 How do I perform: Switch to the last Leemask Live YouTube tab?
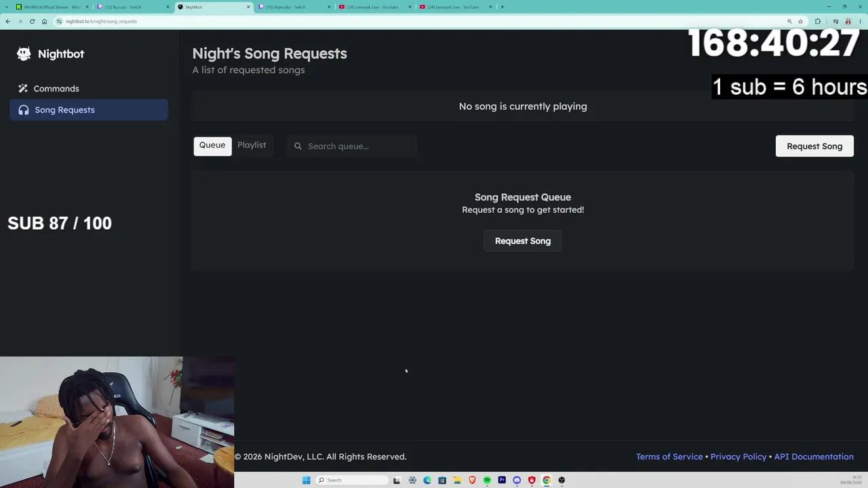point(456,7)
